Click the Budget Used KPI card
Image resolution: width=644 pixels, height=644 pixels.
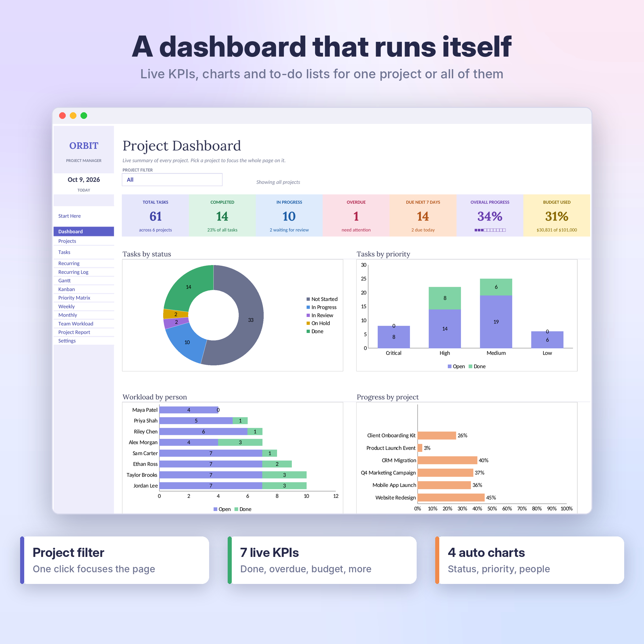click(557, 216)
